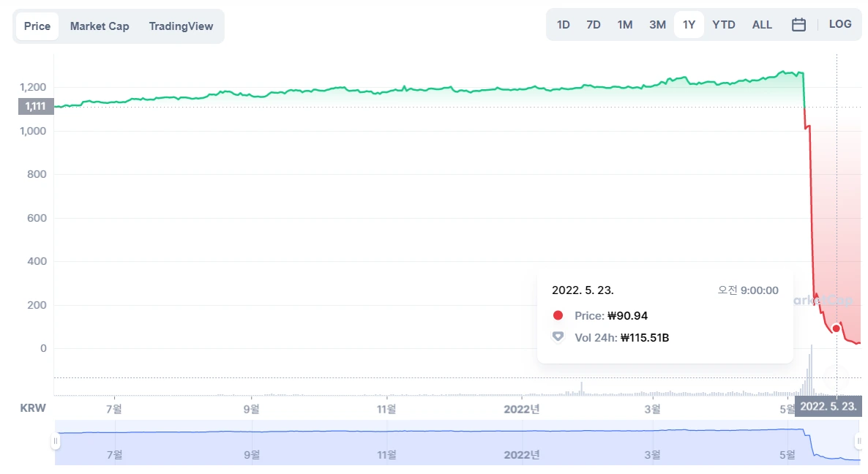Click the tallest volume bar in May

[811, 369]
